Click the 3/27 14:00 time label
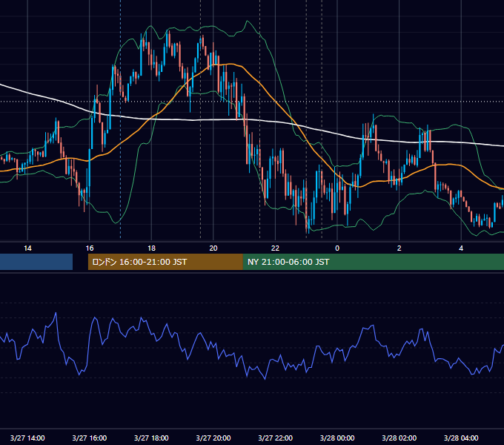Viewport: 504px width, 445px height. click(x=27, y=438)
